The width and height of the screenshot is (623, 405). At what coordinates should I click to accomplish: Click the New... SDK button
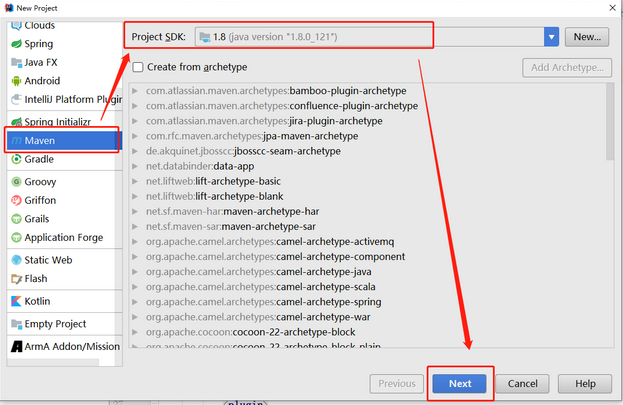click(587, 37)
